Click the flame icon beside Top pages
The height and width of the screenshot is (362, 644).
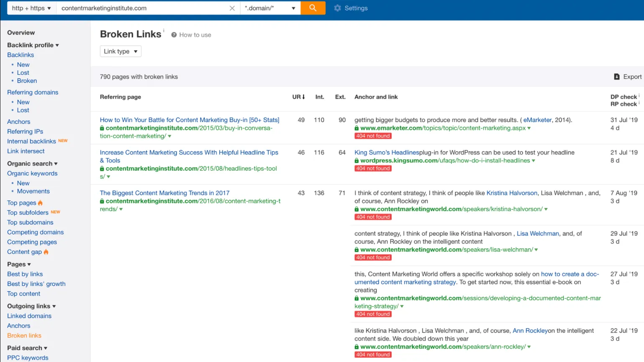coord(41,203)
